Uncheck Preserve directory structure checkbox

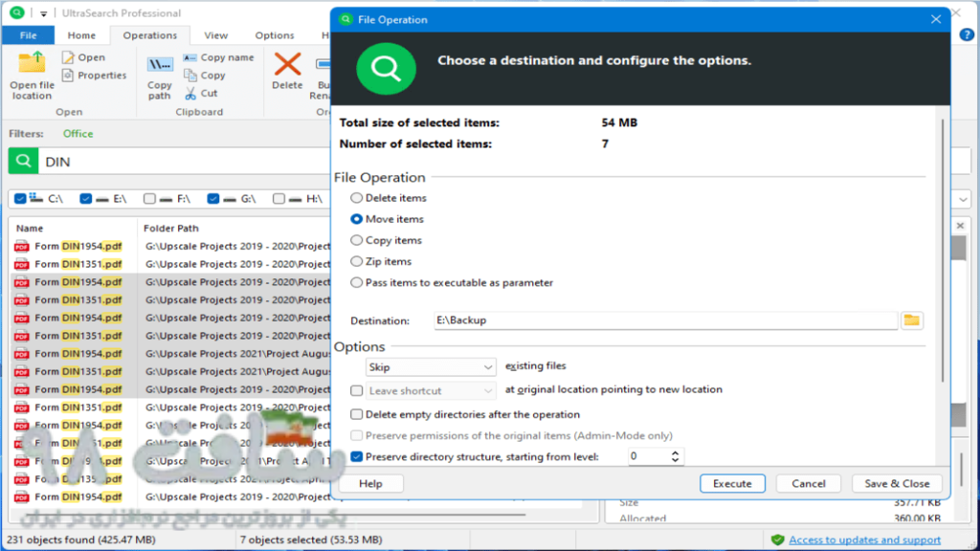click(x=356, y=457)
